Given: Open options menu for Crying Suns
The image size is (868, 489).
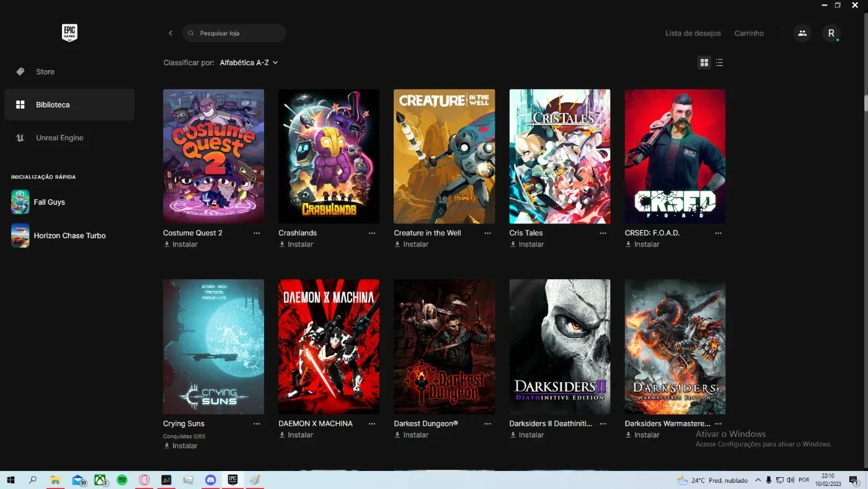Looking at the screenshot, I should (257, 424).
